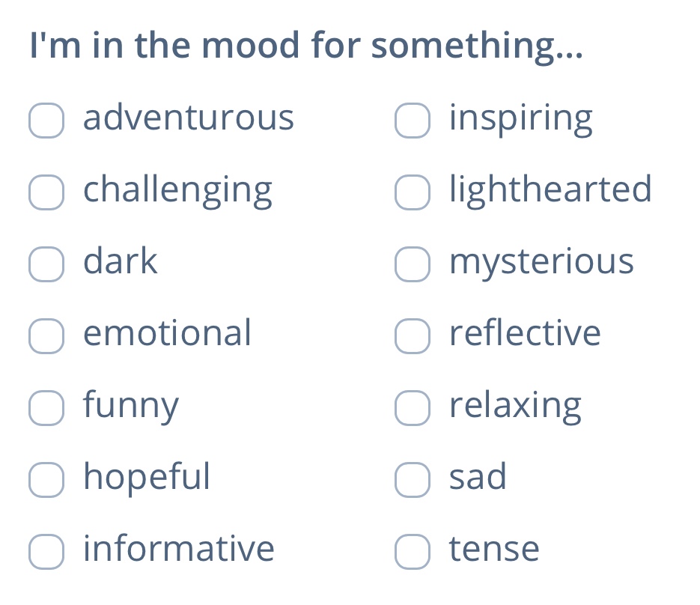Toggle the sad mood checkbox

click(x=413, y=481)
